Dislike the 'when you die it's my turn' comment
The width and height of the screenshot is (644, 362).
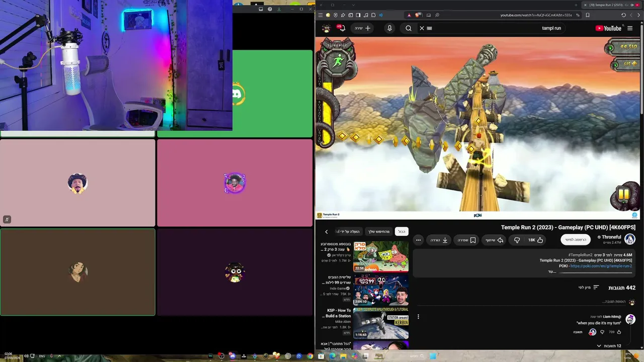click(x=602, y=332)
